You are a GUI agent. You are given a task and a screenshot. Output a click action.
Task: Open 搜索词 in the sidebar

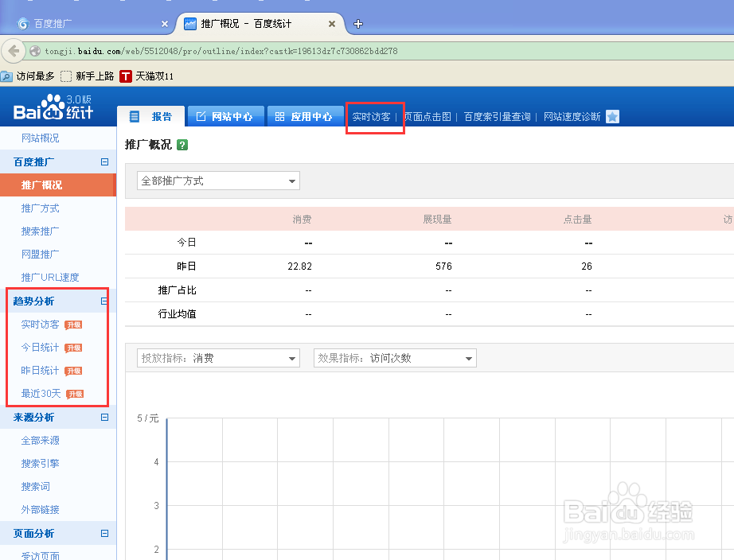pyautogui.click(x=36, y=487)
